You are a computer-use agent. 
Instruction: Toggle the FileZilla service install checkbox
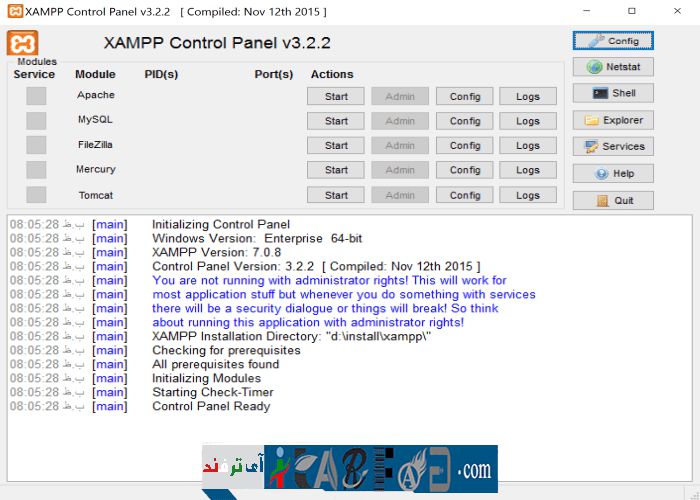click(36, 145)
